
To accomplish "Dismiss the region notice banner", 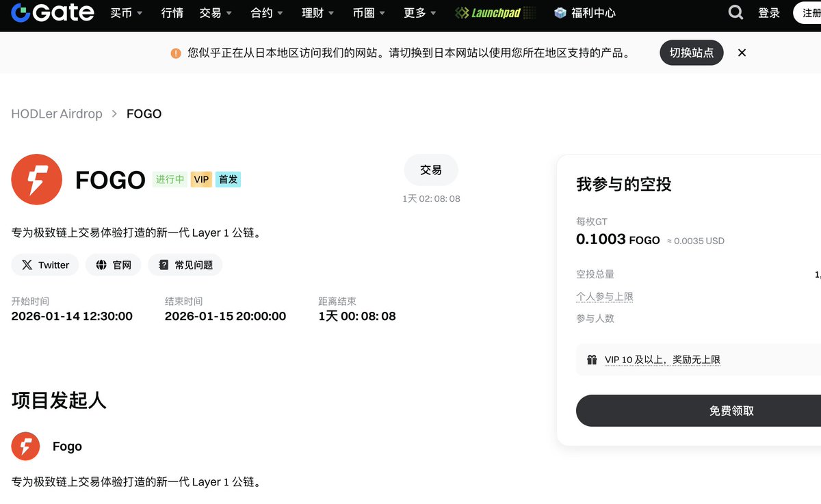I will [x=742, y=53].
